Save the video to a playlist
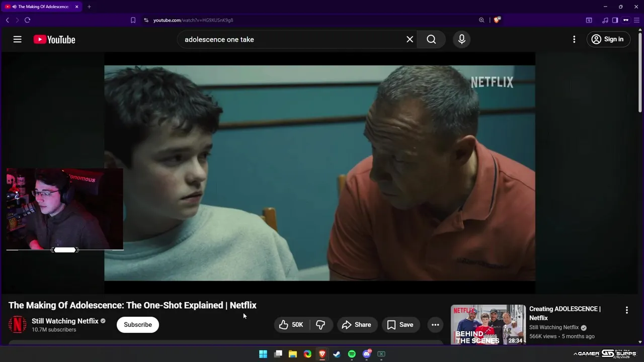This screenshot has height=362, width=644. click(400, 325)
